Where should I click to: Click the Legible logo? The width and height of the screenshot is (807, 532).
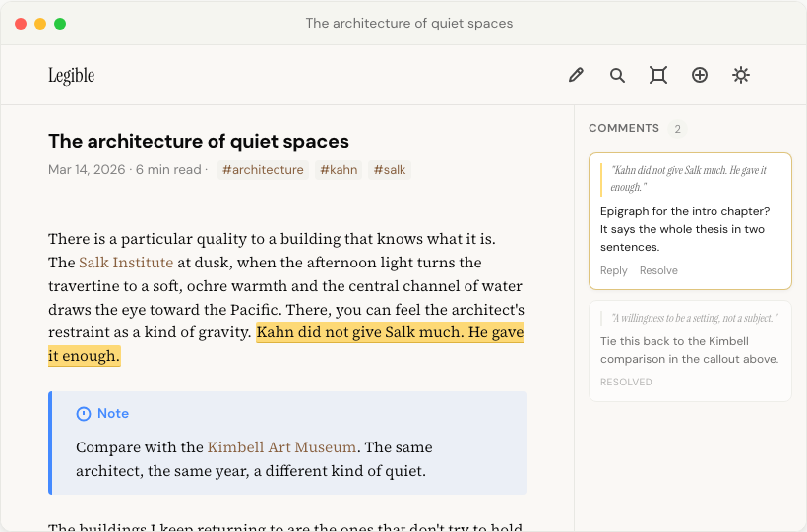click(72, 75)
